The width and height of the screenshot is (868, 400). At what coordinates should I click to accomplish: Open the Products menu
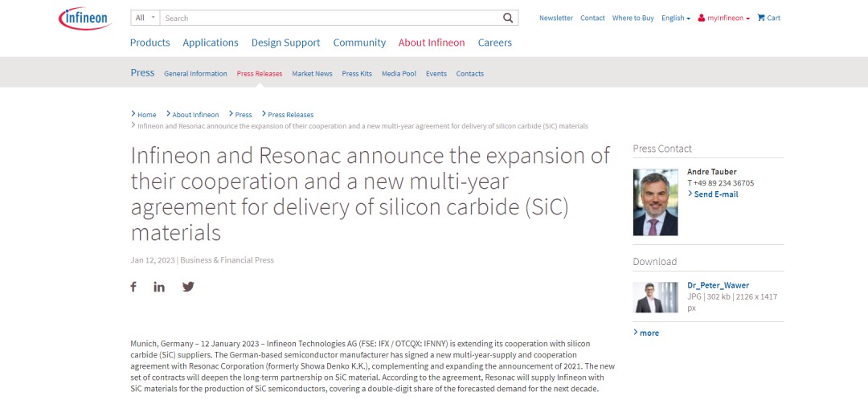click(150, 43)
